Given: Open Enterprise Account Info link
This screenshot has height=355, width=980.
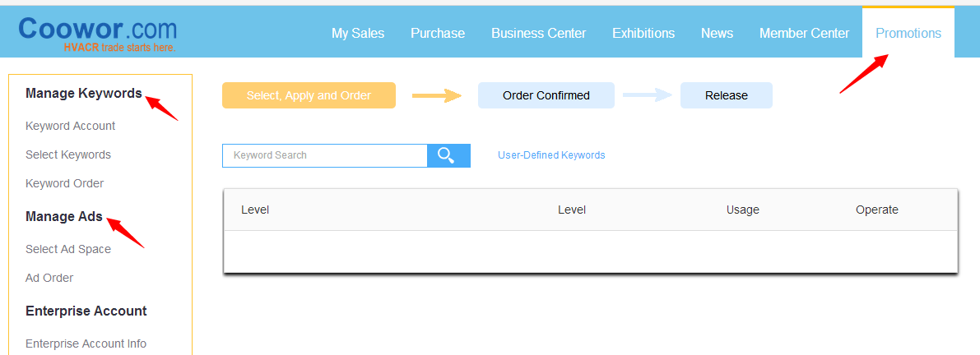Looking at the screenshot, I should click(86, 343).
